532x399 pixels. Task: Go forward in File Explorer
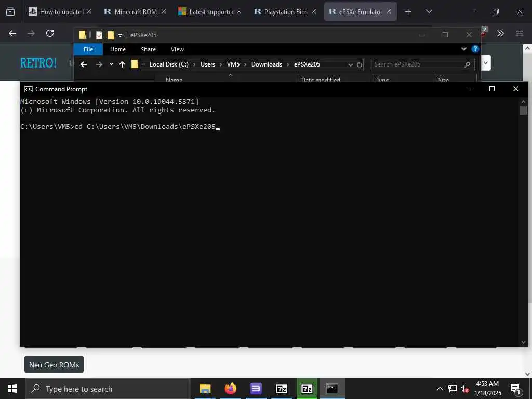click(x=99, y=64)
